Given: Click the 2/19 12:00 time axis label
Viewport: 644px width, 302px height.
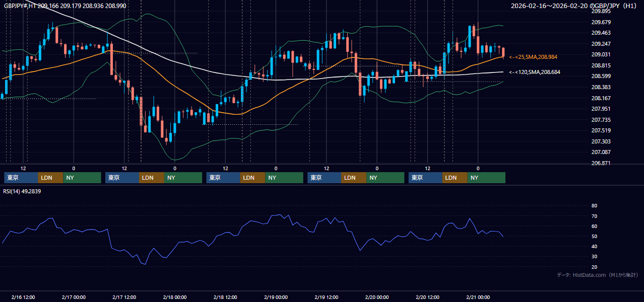Looking at the screenshot, I should (x=327, y=297).
